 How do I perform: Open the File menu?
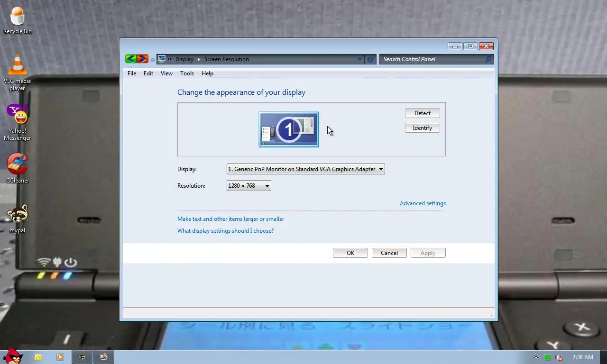click(132, 73)
